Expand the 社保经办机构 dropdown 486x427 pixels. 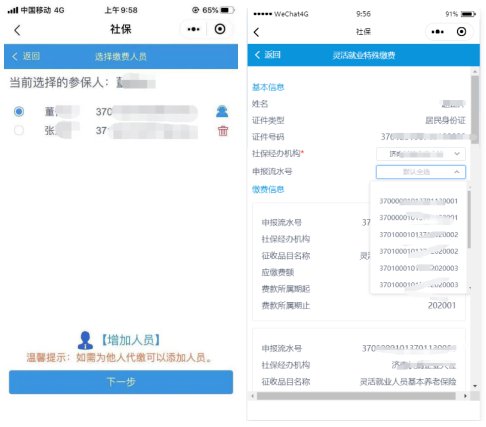point(421,154)
